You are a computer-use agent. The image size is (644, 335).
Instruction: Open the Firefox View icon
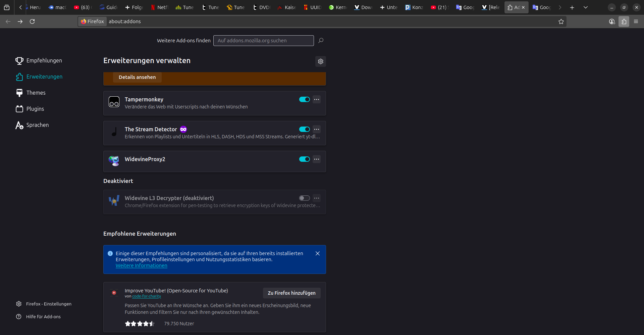[x=7, y=7]
